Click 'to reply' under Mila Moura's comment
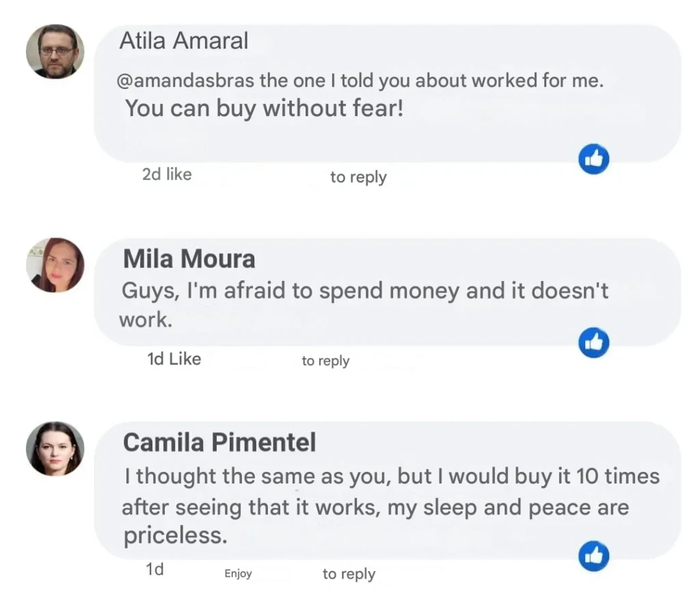The height and width of the screenshot is (612, 700). coord(325,360)
